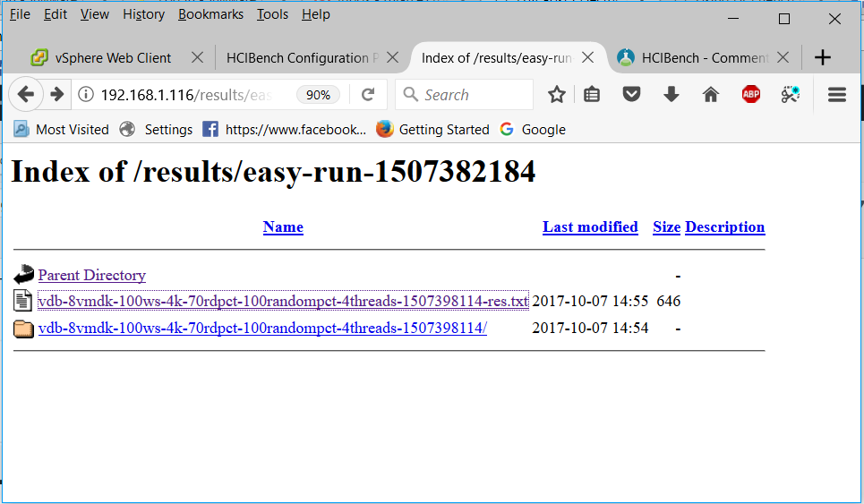This screenshot has width=864, height=504.
Task: Go to the home page icon
Action: pos(711,95)
